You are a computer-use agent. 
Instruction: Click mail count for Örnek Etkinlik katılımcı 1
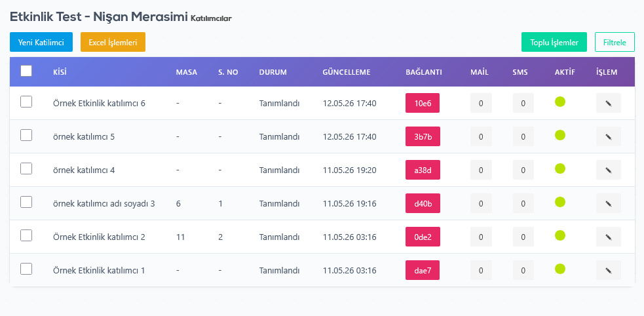coord(481,270)
